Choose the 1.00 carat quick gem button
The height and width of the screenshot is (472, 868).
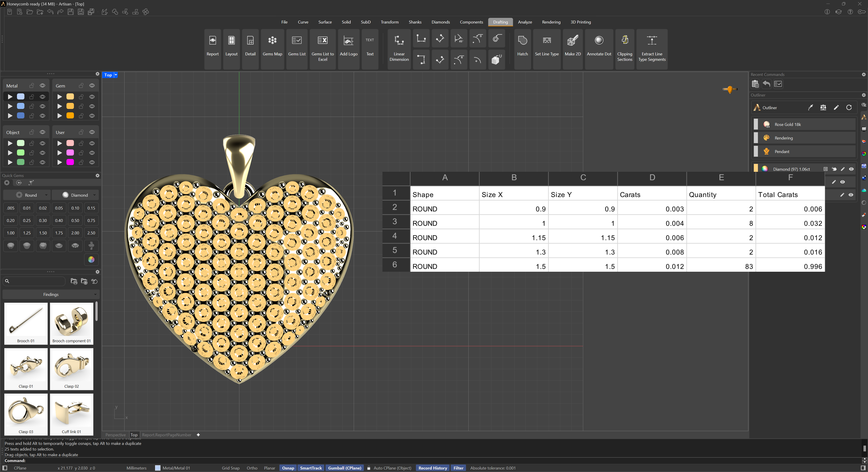click(x=11, y=233)
